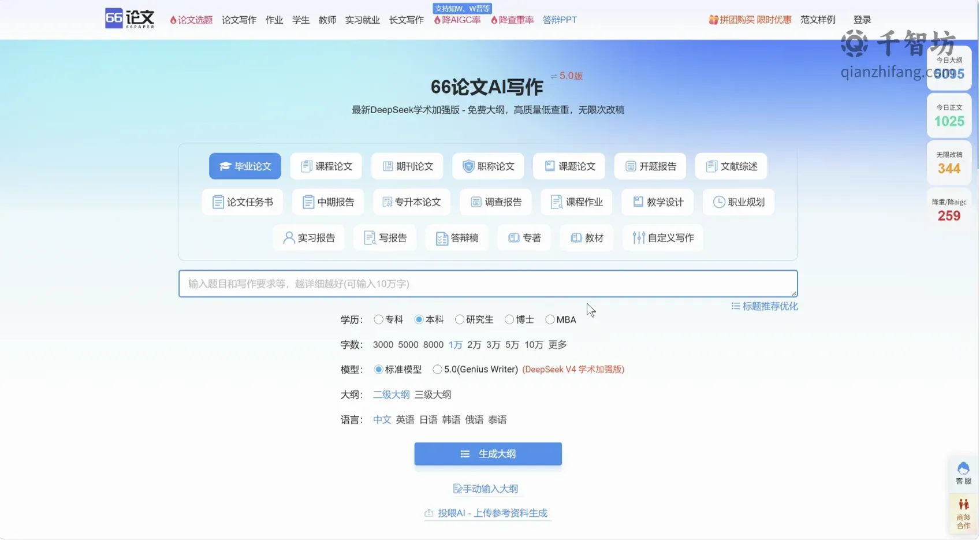Click 标题推荐优化 link
The height and width of the screenshot is (540, 980).
pyautogui.click(x=765, y=306)
